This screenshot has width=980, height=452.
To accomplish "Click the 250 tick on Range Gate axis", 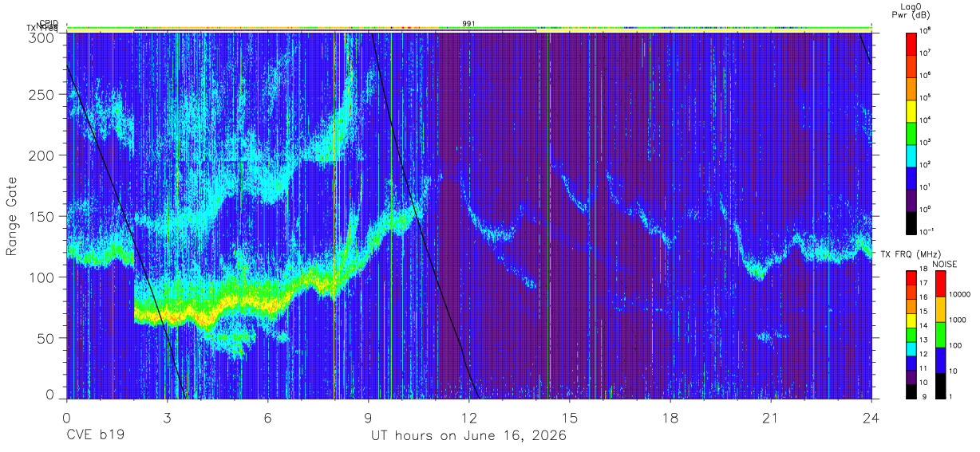I will click(x=41, y=94).
